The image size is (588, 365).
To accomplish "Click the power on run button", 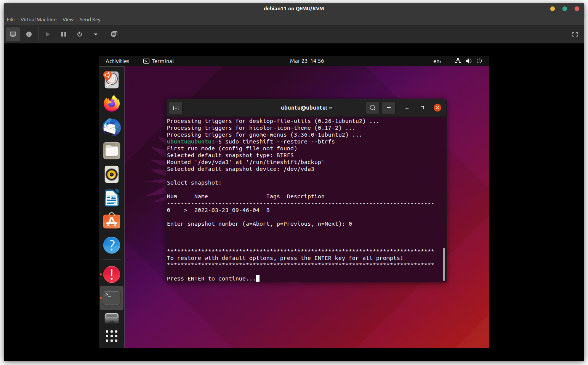I will tap(48, 34).
